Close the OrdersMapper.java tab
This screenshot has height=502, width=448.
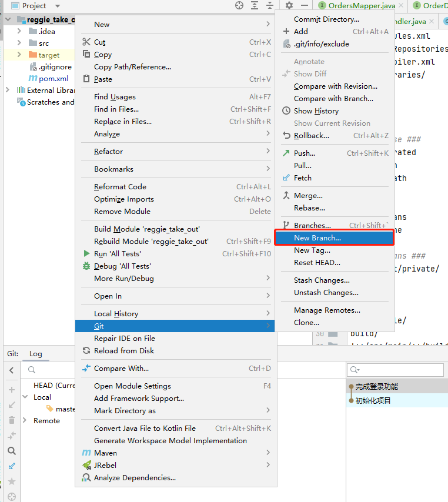coord(401,5)
